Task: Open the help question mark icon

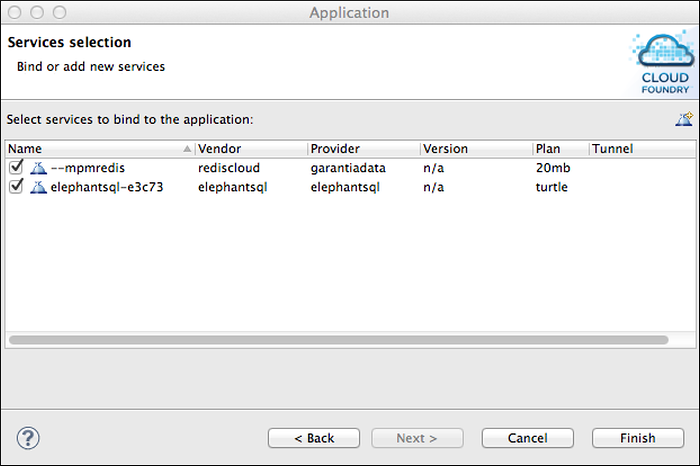Action: coord(28,438)
